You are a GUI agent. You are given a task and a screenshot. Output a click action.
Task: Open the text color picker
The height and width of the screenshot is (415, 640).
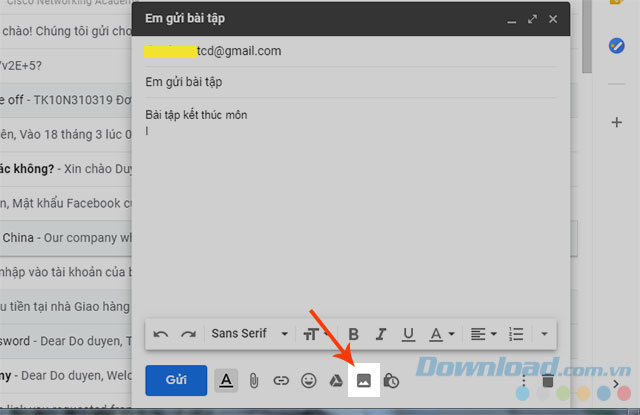pos(441,333)
